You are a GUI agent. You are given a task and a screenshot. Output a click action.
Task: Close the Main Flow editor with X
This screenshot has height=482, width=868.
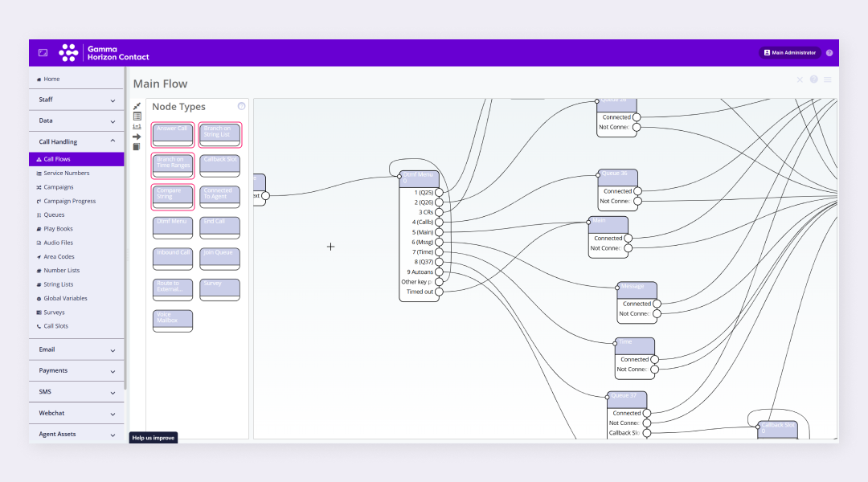click(x=800, y=80)
